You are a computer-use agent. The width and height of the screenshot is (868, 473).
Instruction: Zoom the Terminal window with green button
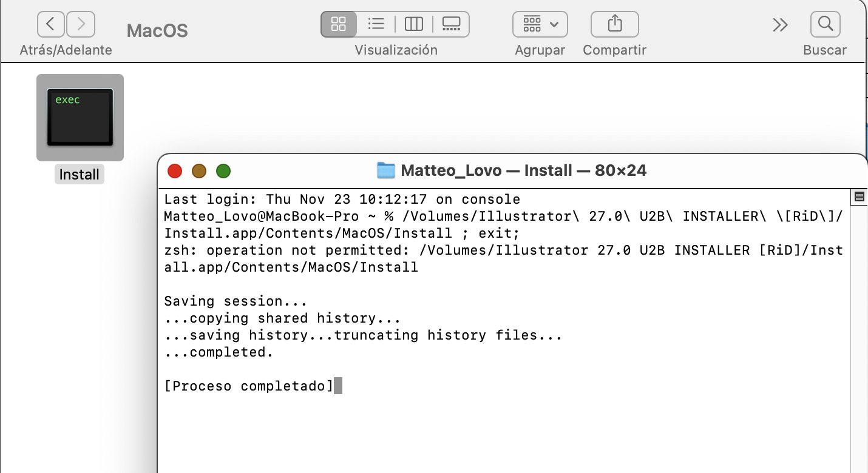click(x=223, y=171)
